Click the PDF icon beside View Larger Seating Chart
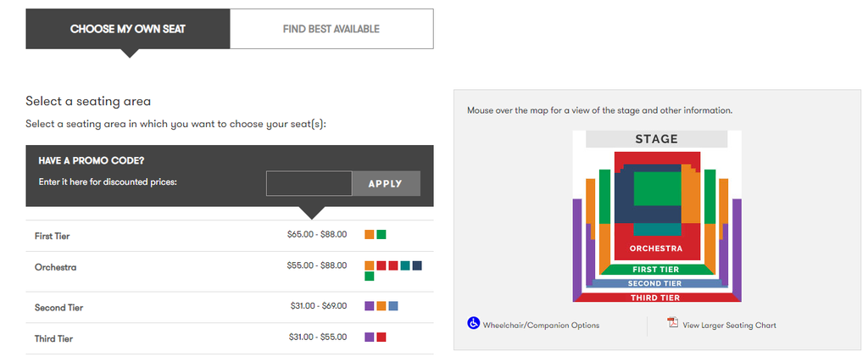The height and width of the screenshot is (357, 868). point(672,323)
